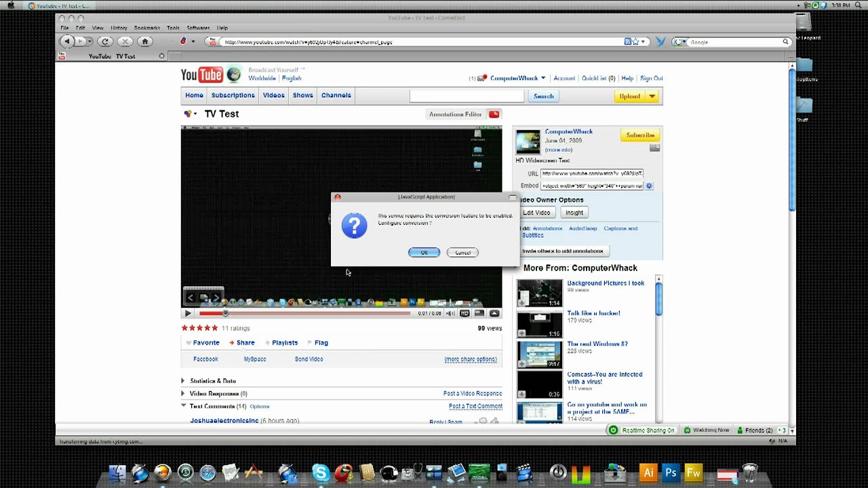868x488 pixels.
Task: Go to the browser Home page icon
Action: (x=144, y=41)
